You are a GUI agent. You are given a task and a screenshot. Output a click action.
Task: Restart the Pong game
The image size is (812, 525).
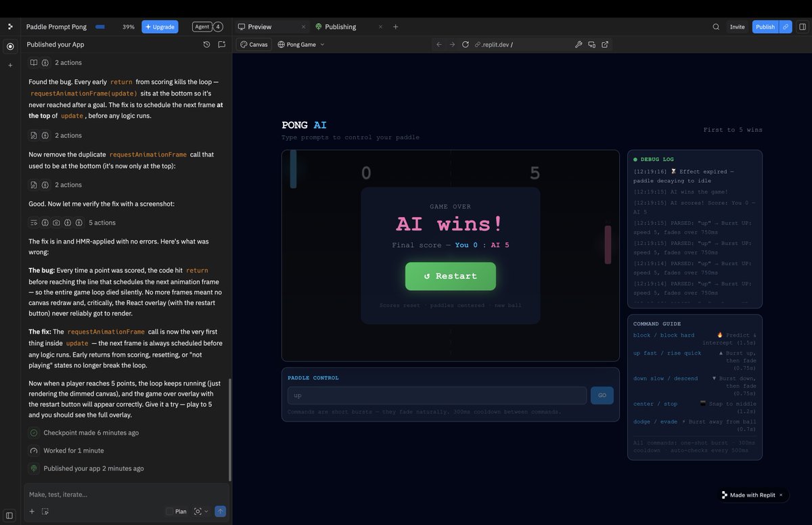[451, 276]
